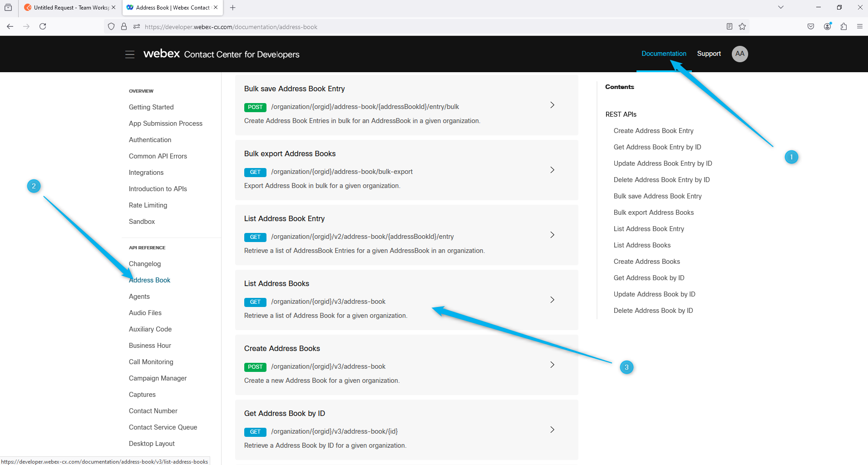Open Business Hour reference

[x=150, y=346]
